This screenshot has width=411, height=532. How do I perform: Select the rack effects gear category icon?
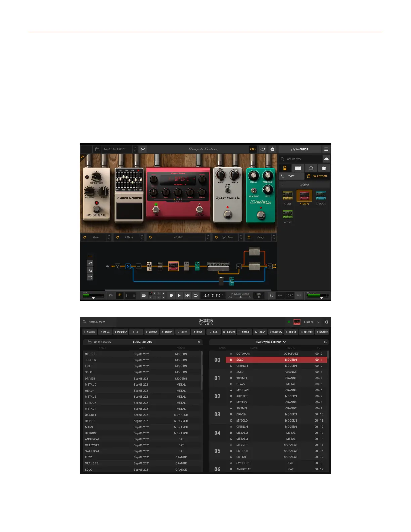[x=324, y=168]
